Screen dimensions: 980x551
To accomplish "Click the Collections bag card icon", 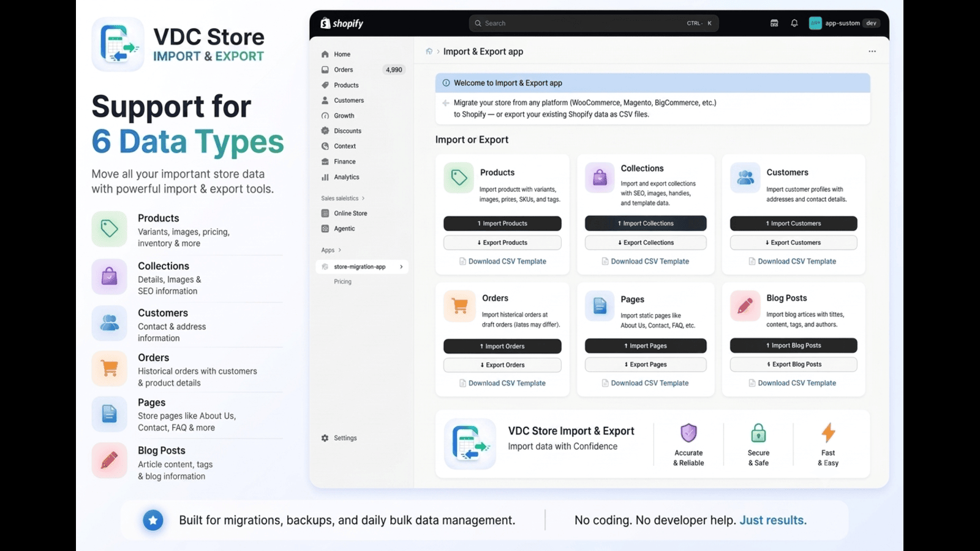I will (600, 178).
